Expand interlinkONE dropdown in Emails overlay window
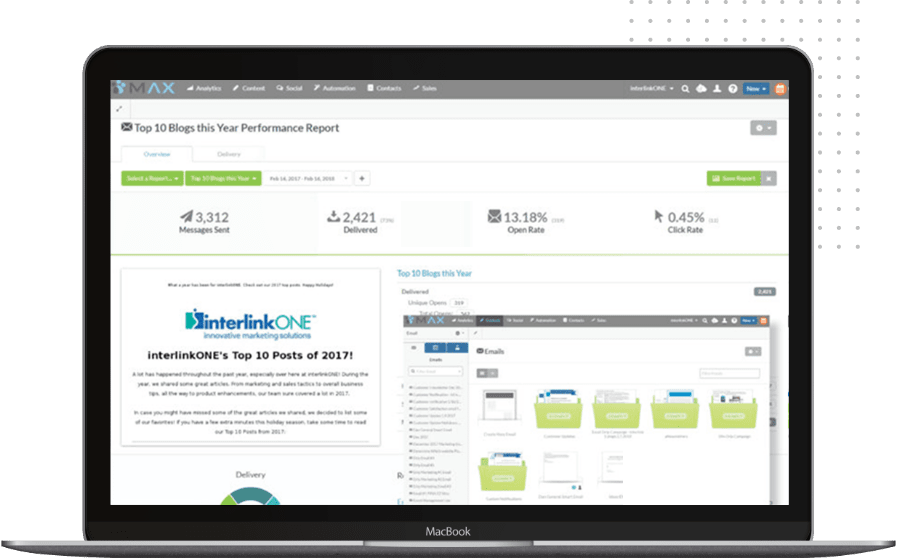 click(684, 321)
